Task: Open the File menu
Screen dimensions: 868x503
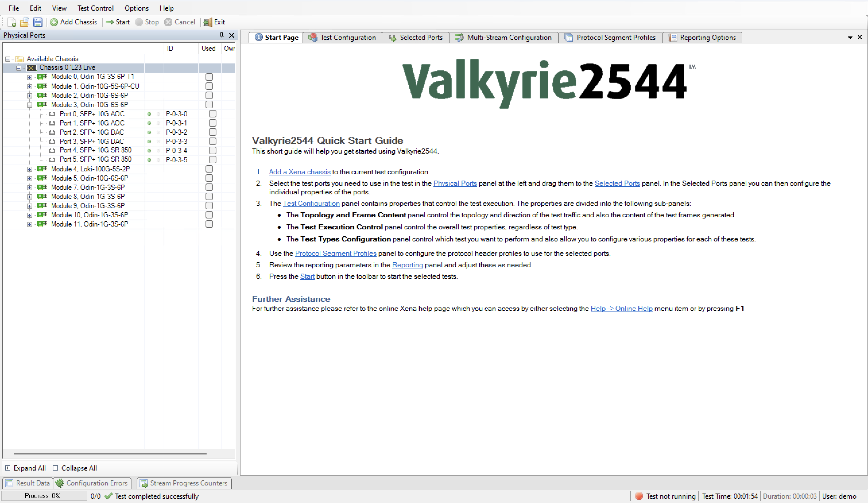Action: pyautogui.click(x=14, y=8)
